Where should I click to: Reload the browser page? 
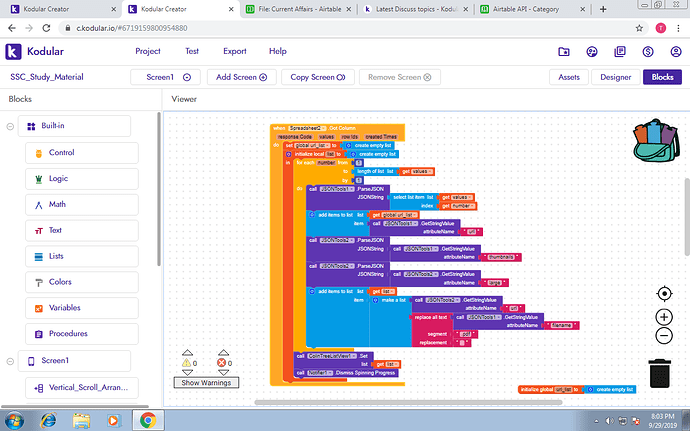tap(46, 28)
